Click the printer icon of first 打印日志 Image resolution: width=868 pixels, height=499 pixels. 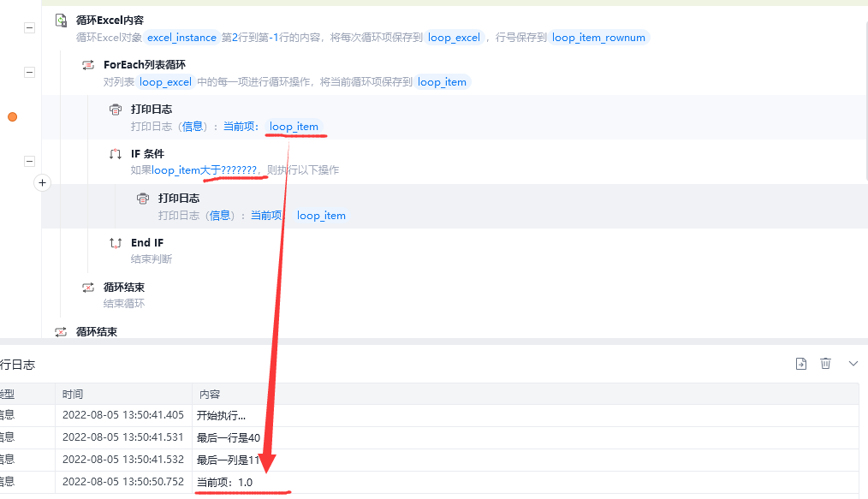[116, 110]
